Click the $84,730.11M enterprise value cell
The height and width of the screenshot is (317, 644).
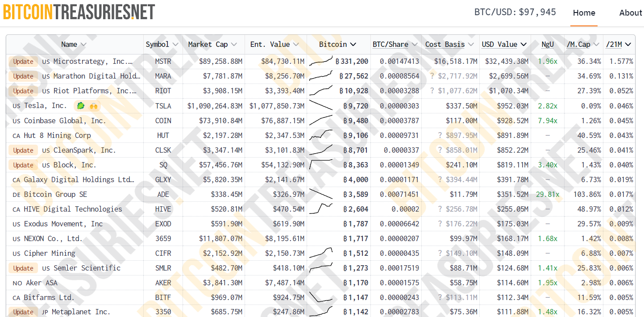pos(283,61)
